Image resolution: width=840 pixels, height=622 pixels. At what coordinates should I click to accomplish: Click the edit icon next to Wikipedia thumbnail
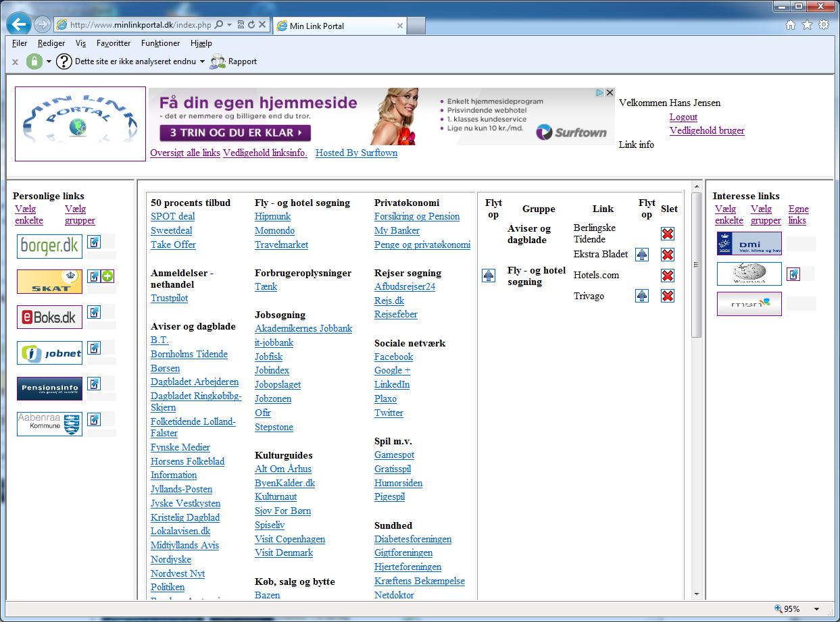(x=793, y=274)
